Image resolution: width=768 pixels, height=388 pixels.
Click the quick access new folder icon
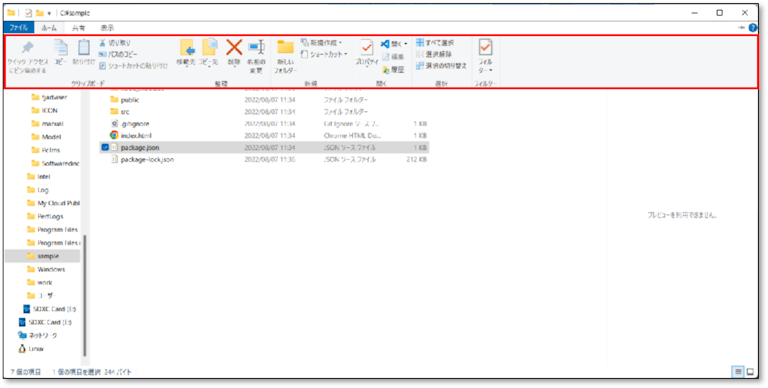click(x=40, y=13)
